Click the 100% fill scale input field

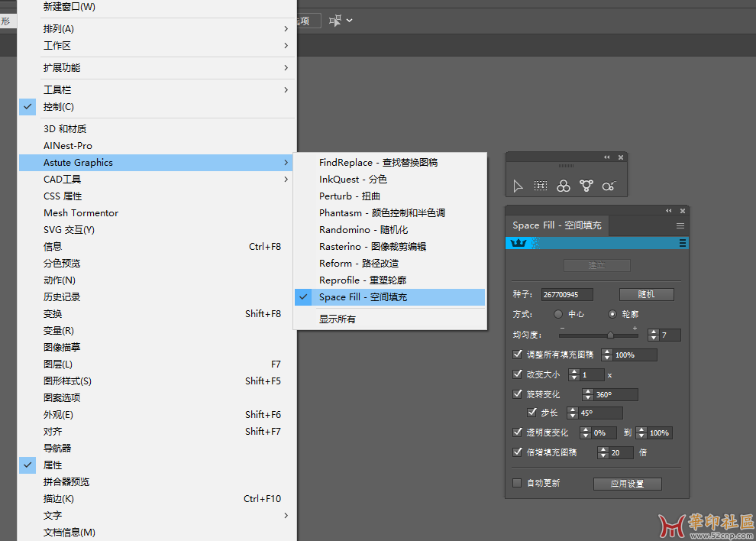(634, 355)
